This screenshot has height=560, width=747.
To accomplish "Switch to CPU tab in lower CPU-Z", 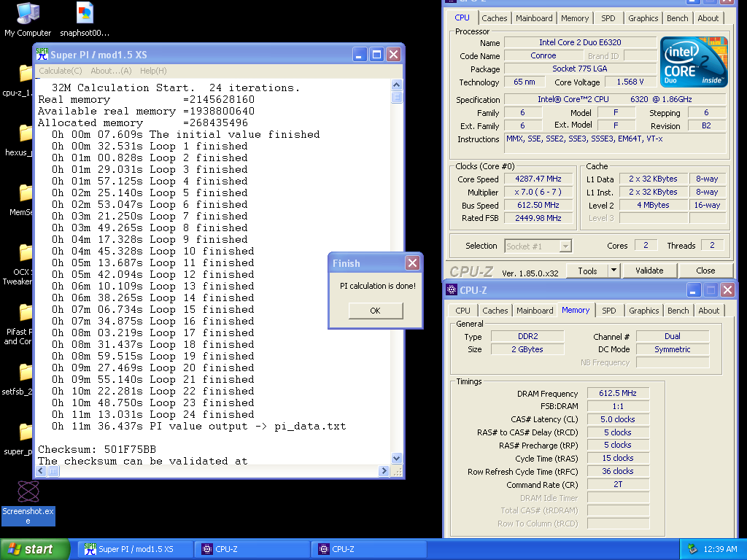I will (x=462, y=311).
